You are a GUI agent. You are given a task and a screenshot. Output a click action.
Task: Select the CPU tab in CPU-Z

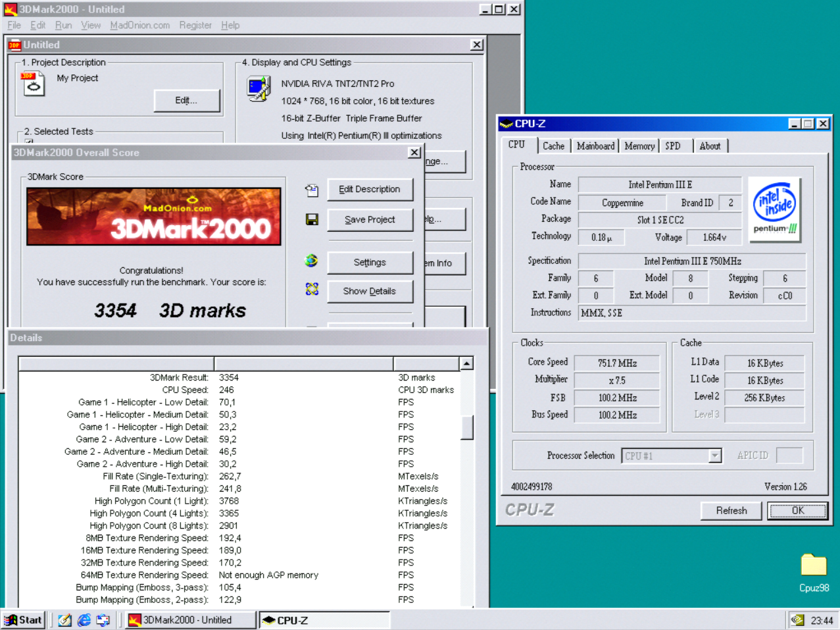coord(517,145)
